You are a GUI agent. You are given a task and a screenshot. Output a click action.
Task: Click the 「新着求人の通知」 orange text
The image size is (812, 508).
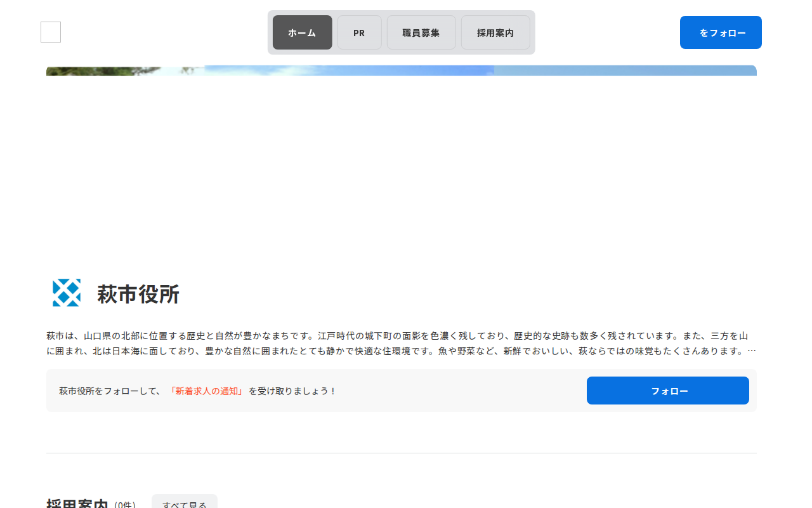(207, 391)
